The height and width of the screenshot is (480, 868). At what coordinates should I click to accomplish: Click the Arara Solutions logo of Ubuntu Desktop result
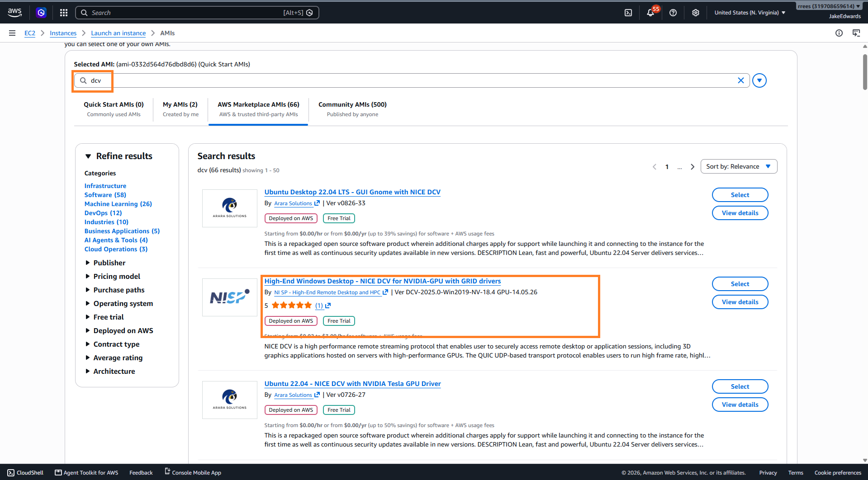pyautogui.click(x=230, y=208)
